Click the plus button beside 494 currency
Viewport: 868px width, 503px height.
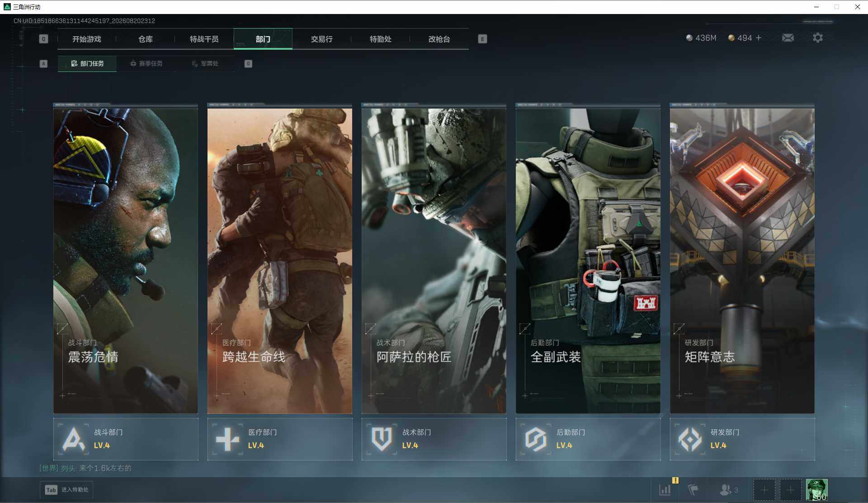pos(759,38)
